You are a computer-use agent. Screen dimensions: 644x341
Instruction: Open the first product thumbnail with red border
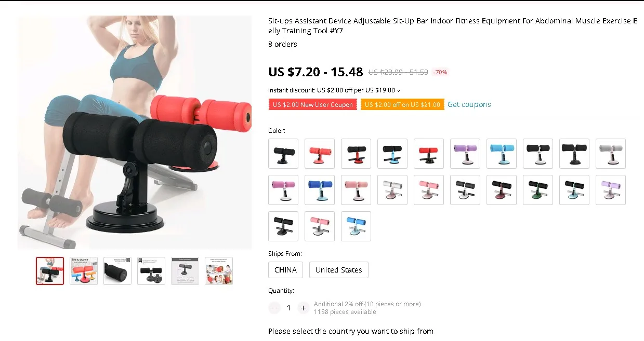50,271
